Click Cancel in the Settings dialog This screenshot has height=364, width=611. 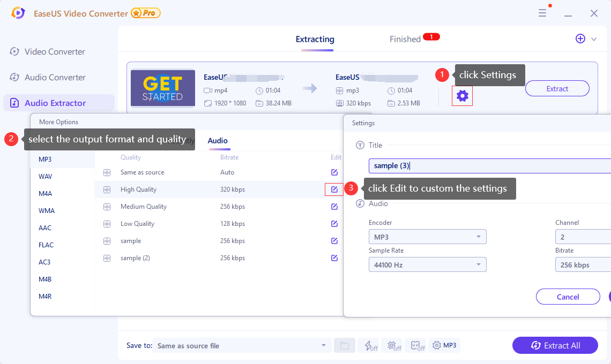pos(568,297)
